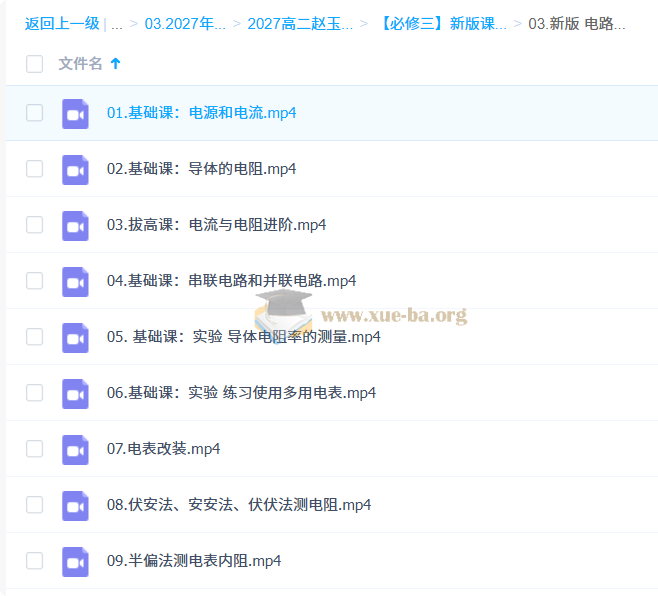The width and height of the screenshot is (658, 596).
Task: Click video icon for 06.基础课：实验 练习使用多用电表.mp4
Action: pos(76,394)
